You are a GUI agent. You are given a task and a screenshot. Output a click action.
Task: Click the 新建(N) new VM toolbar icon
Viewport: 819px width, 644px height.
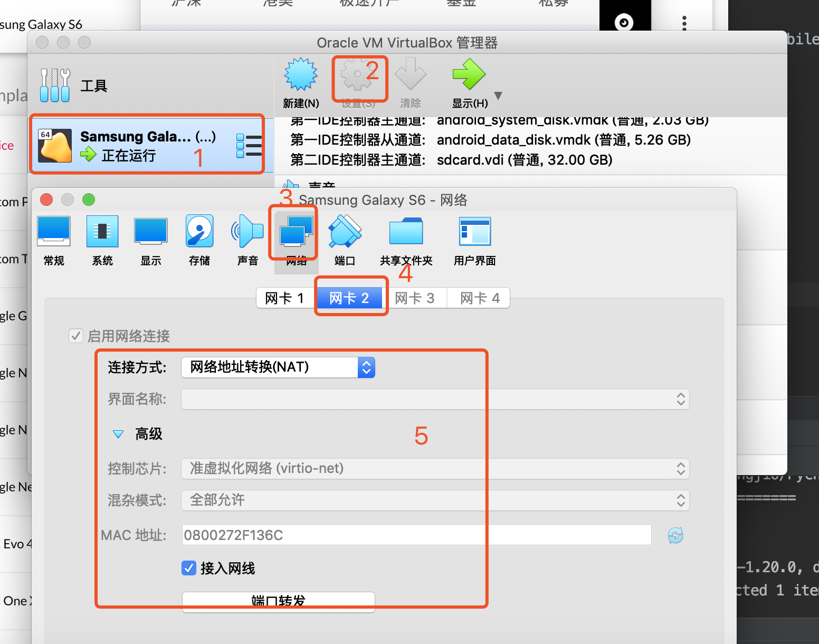301,74
